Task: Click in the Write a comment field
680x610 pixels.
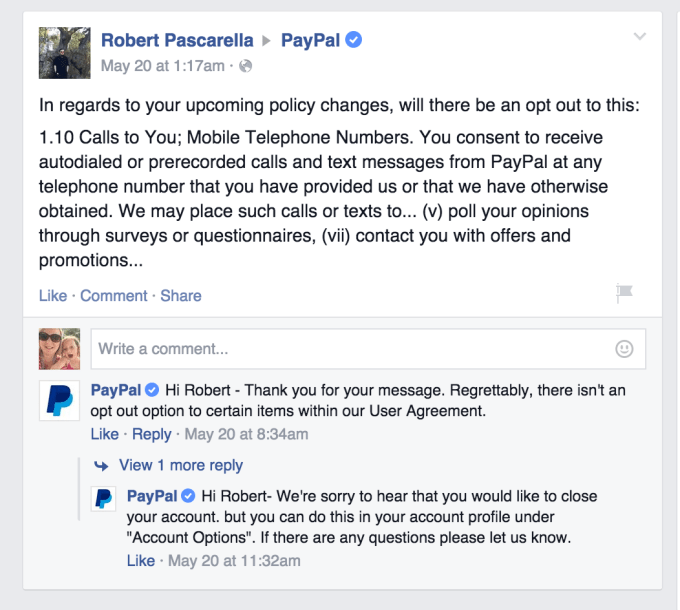Action: [350, 349]
